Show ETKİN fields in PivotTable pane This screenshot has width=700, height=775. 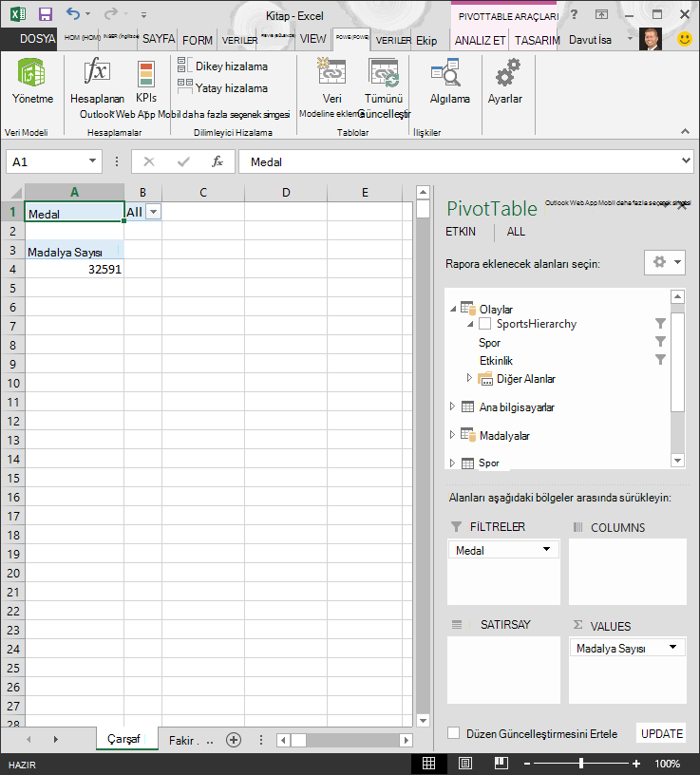tap(461, 232)
